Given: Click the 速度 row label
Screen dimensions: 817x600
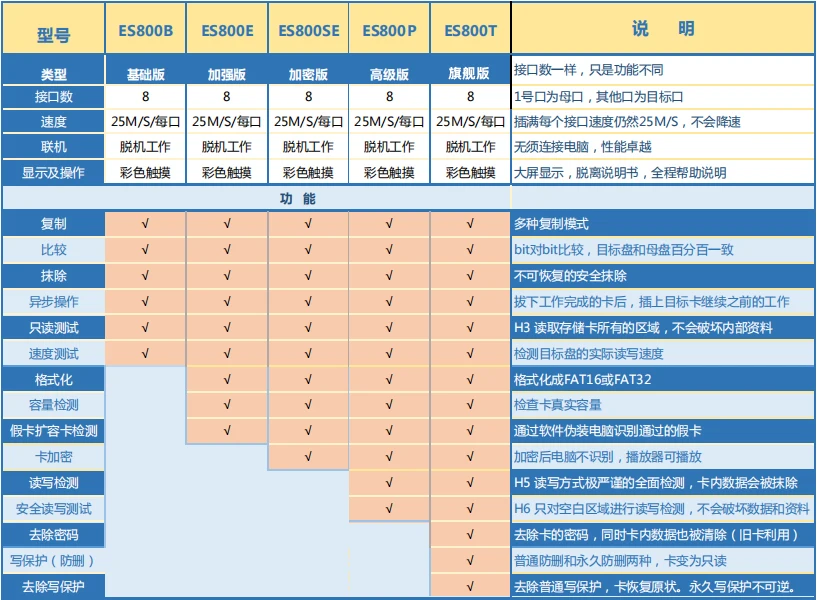Looking at the screenshot, I should tap(54, 121).
